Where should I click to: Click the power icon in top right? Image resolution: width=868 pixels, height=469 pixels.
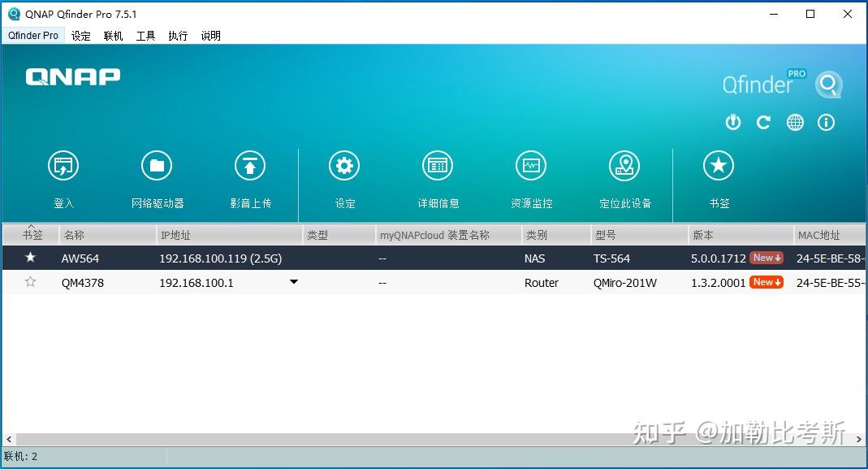733,122
